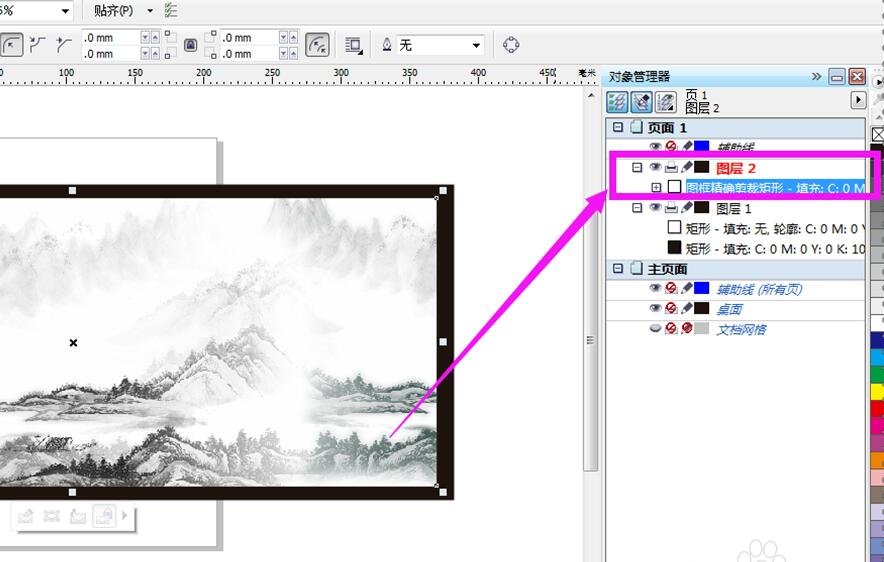Click the blue color swatch of 辅助线 (所有页)
Viewport: 884px width, 562px height.
pos(702,289)
